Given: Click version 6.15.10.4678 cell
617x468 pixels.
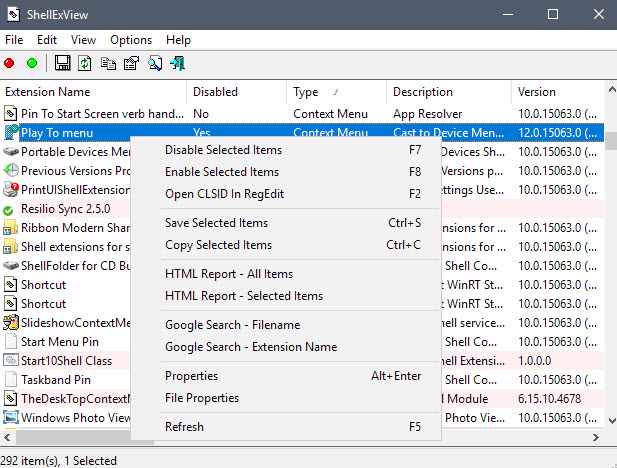Looking at the screenshot, I should [549, 399].
